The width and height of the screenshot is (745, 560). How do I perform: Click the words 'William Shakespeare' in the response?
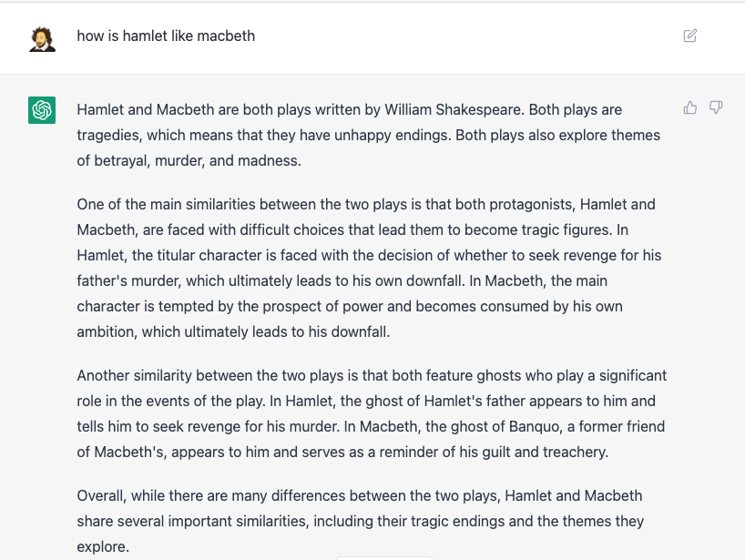tap(454, 109)
